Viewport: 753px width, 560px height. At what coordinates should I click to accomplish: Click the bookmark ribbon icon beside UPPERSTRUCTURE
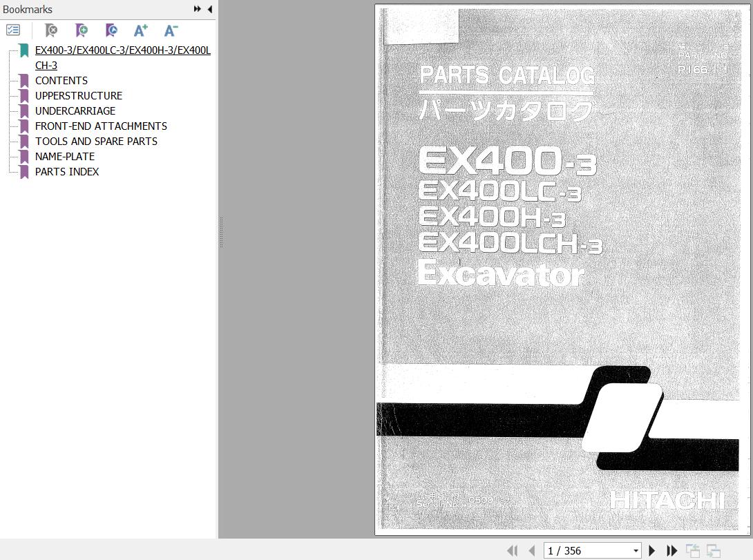click(x=24, y=96)
